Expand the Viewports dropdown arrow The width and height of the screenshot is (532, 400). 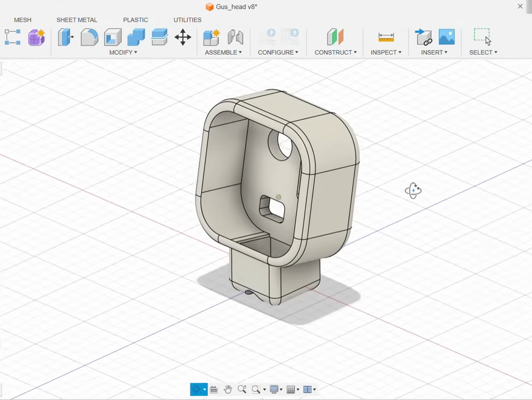(x=315, y=390)
